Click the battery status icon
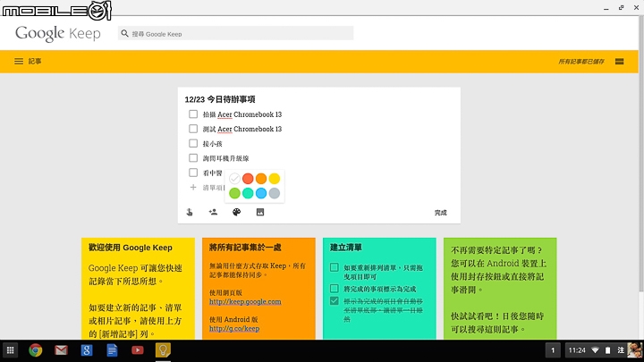Viewport: 644px width, 362px height. coord(608,350)
